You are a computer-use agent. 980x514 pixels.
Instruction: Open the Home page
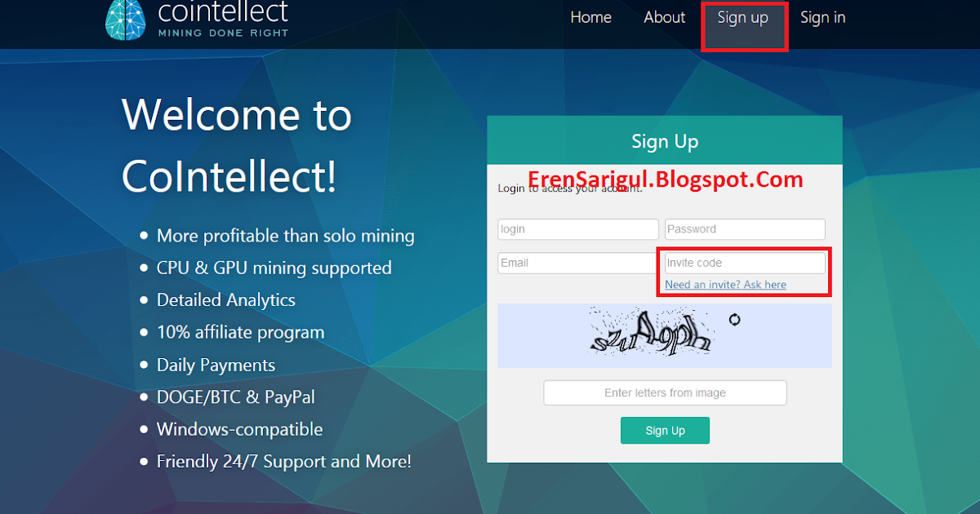pyautogui.click(x=590, y=17)
